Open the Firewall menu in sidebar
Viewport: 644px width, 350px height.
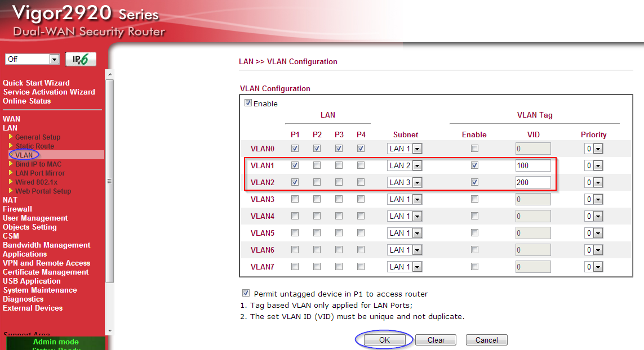click(17, 209)
